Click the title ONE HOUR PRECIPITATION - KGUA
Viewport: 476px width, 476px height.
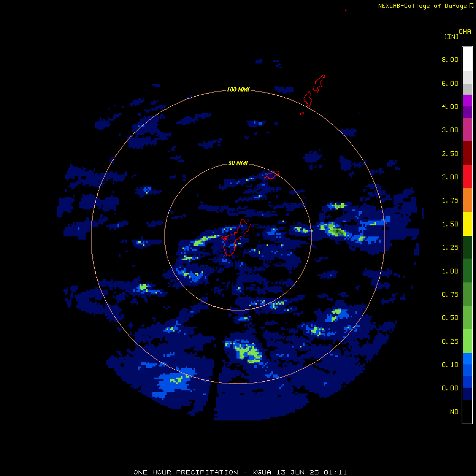203,472
